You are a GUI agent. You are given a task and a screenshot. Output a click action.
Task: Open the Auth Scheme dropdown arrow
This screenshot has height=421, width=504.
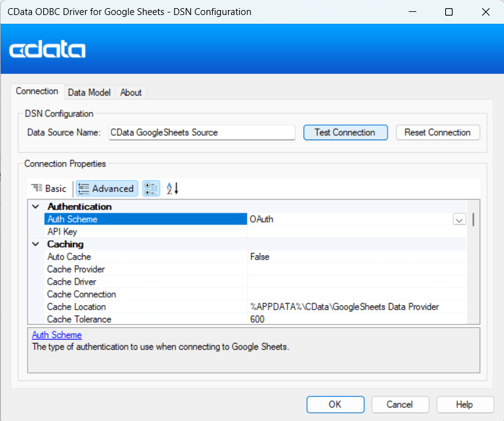coord(459,220)
